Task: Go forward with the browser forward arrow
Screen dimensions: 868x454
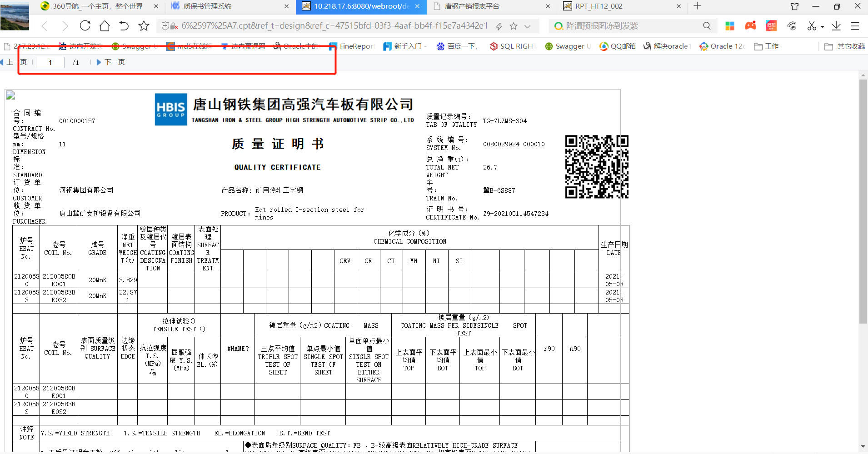Action: coord(65,26)
